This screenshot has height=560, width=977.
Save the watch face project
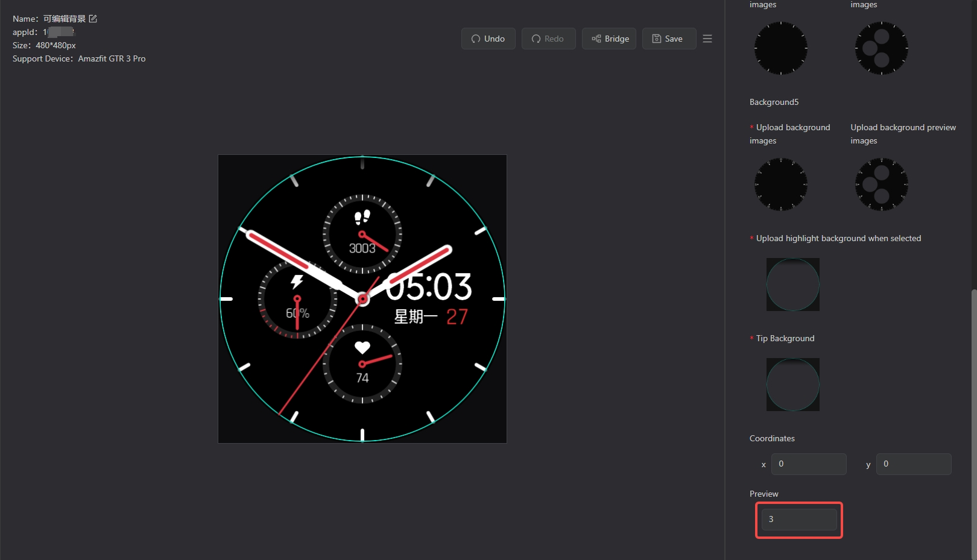669,39
